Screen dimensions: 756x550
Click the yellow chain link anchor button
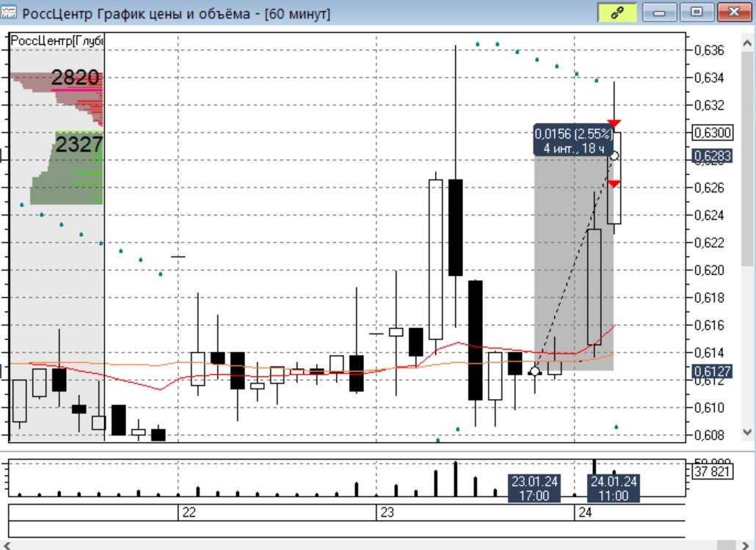click(x=617, y=12)
